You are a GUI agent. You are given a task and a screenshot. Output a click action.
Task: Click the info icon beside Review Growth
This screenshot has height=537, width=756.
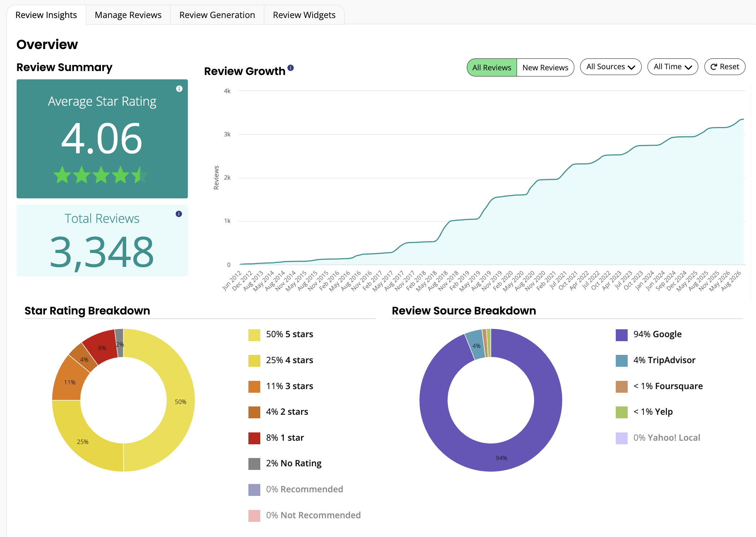[291, 67]
